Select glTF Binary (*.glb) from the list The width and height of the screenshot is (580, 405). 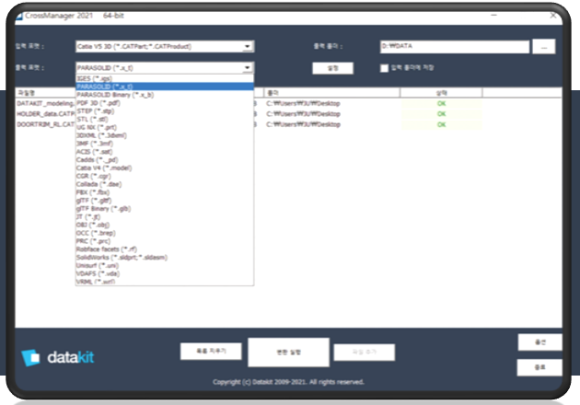tap(165, 209)
